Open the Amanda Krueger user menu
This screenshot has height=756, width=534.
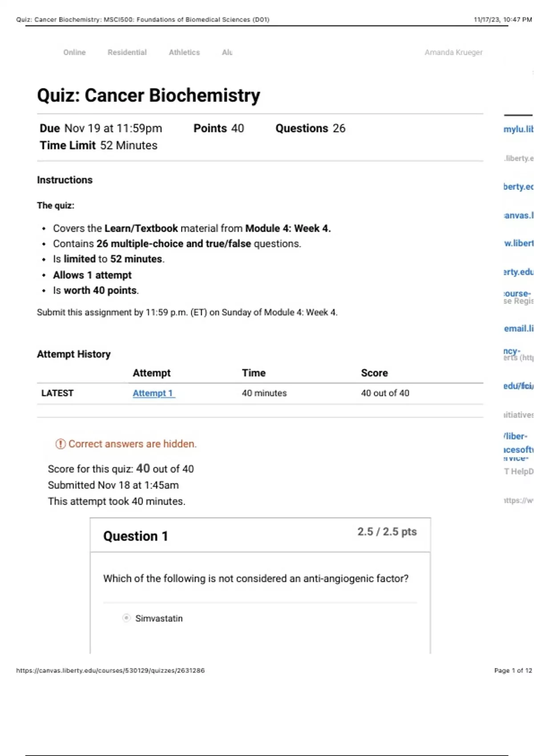click(x=453, y=52)
